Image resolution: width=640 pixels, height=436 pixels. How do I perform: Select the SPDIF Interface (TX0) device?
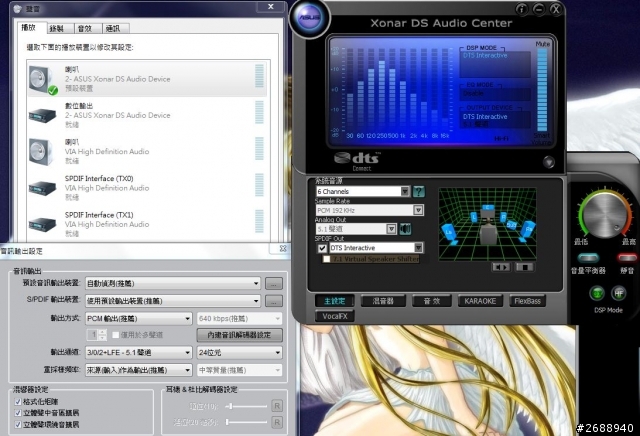tap(147, 188)
